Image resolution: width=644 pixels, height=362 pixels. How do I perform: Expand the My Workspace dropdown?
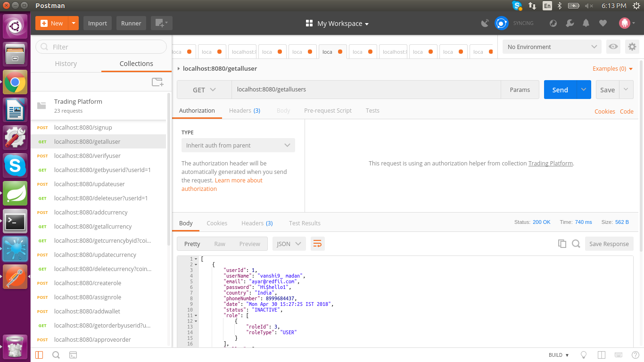point(337,24)
